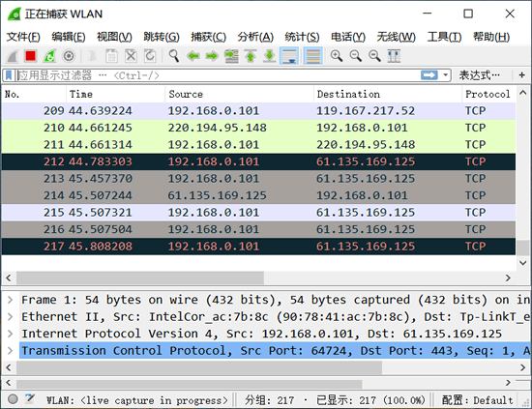Open the 统计(S) menu
532x409 pixels.
(302, 37)
